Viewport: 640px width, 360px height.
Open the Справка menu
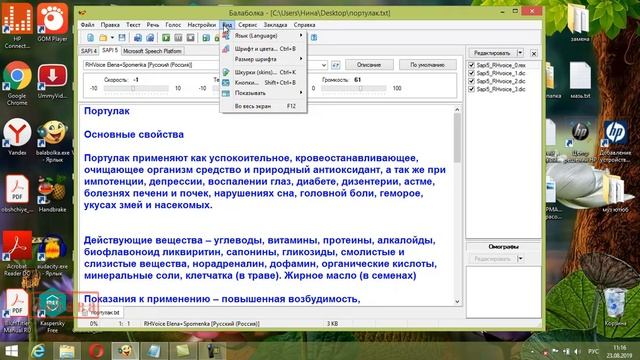pyautogui.click(x=304, y=25)
